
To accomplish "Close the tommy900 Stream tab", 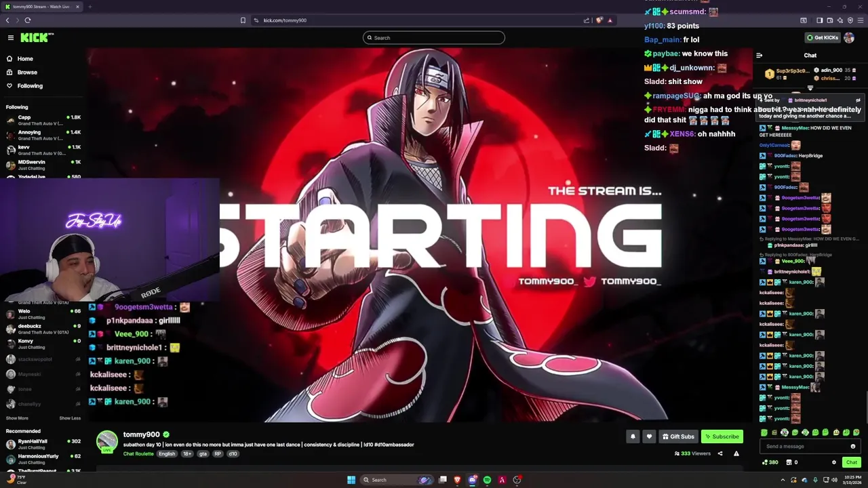I will pyautogui.click(x=77, y=7).
